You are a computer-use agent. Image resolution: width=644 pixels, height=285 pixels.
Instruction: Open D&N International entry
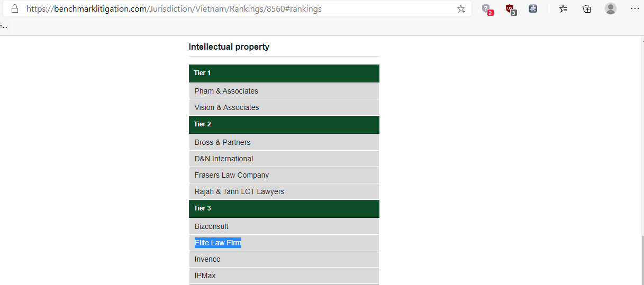click(223, 159)
